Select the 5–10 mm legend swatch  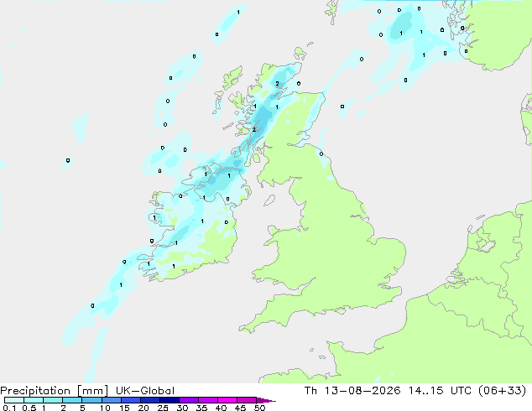(x=91, y=400)
